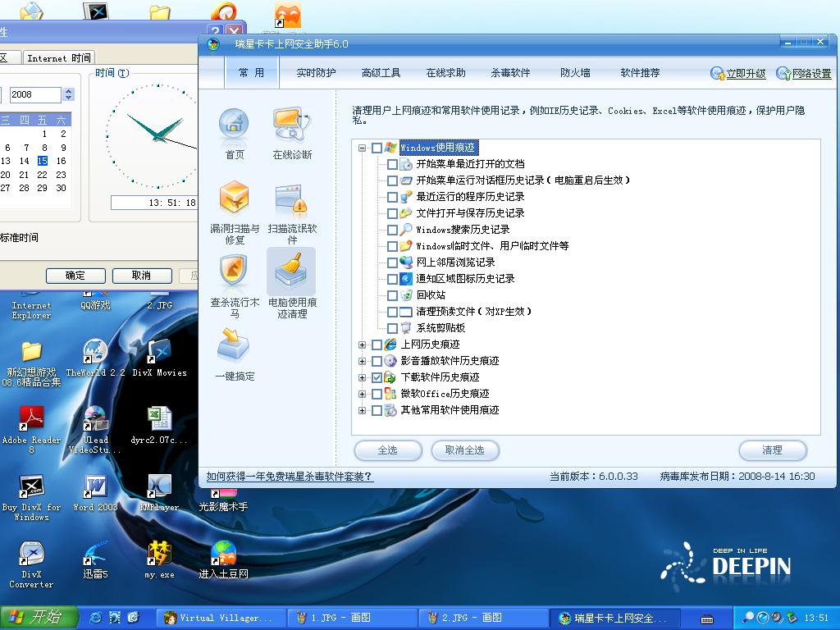Switch to 防火墙 tab
The width and height of the screenshot is (840, 630).
[x=575, y=73]
